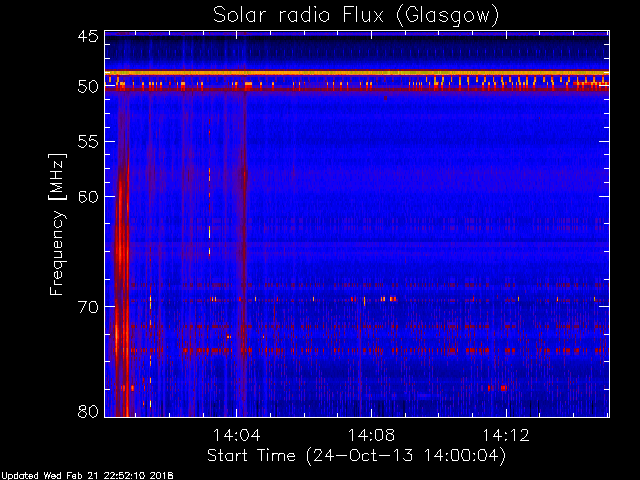Image resolution: width=640 pixels, height=480 pixels.
Task: Click the 14:12 time tick label
Action: click(x=506, y=435)
